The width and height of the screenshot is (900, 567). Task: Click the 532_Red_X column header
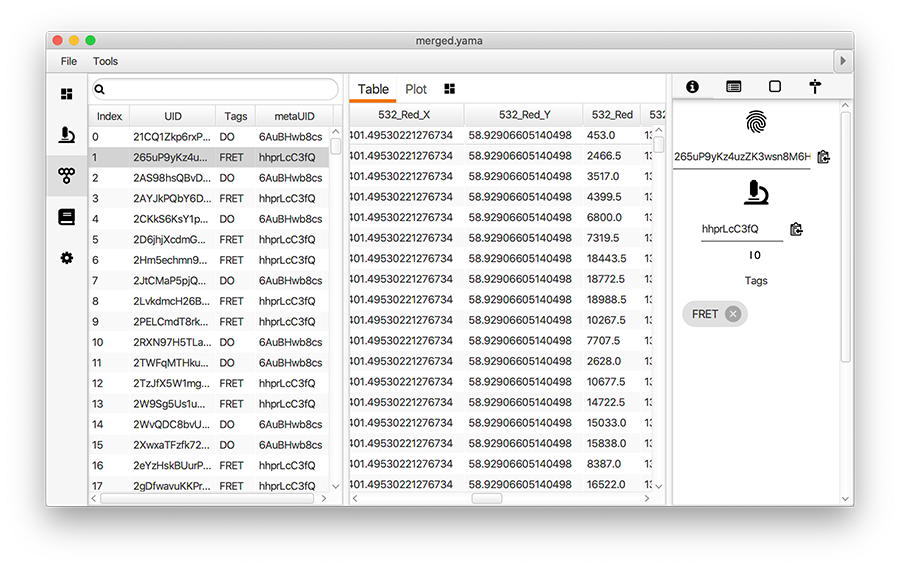tap(404, 115)
